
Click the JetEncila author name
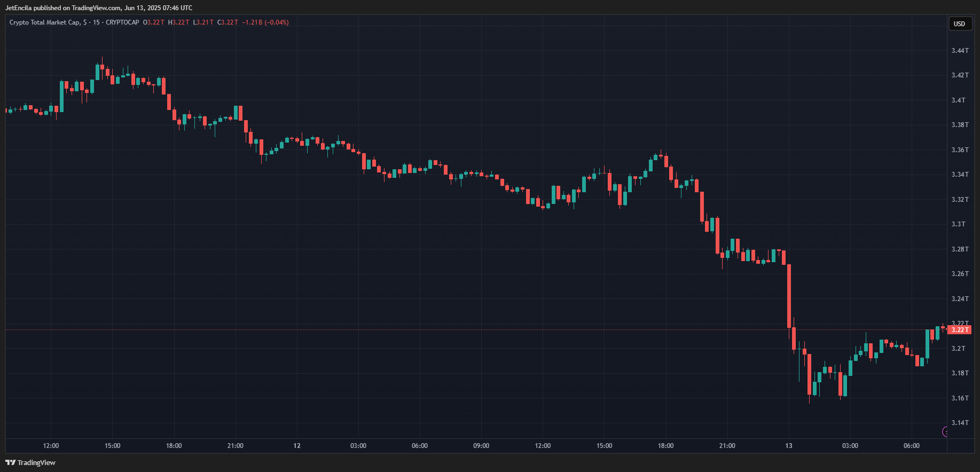click(18, 8)
